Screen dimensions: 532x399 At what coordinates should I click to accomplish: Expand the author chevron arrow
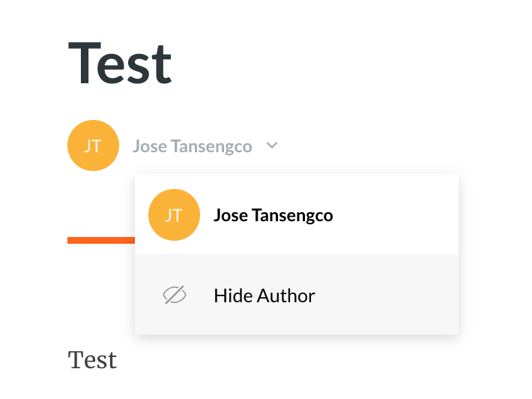(272, 145)
